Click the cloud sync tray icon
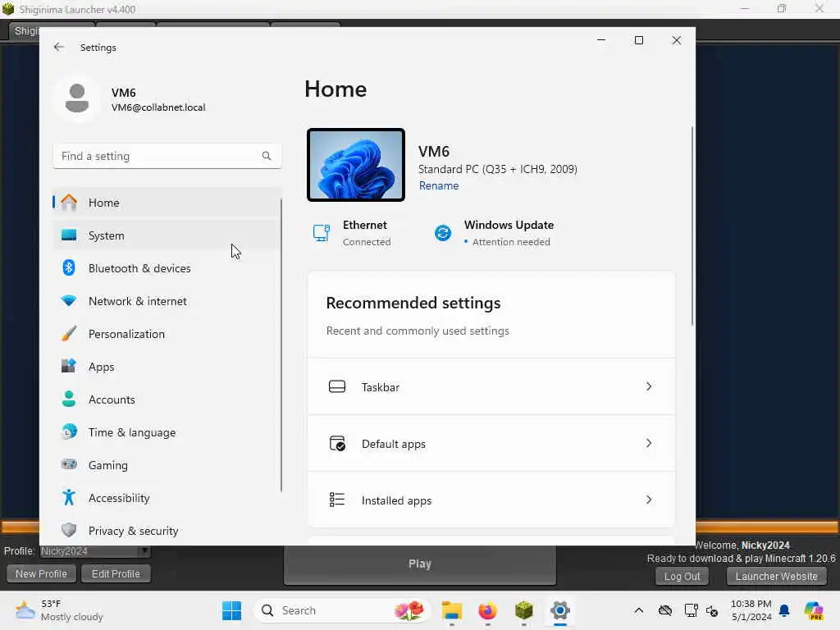Screen dimensions: 840x630 pyautogui.click(x=664, y=610)
